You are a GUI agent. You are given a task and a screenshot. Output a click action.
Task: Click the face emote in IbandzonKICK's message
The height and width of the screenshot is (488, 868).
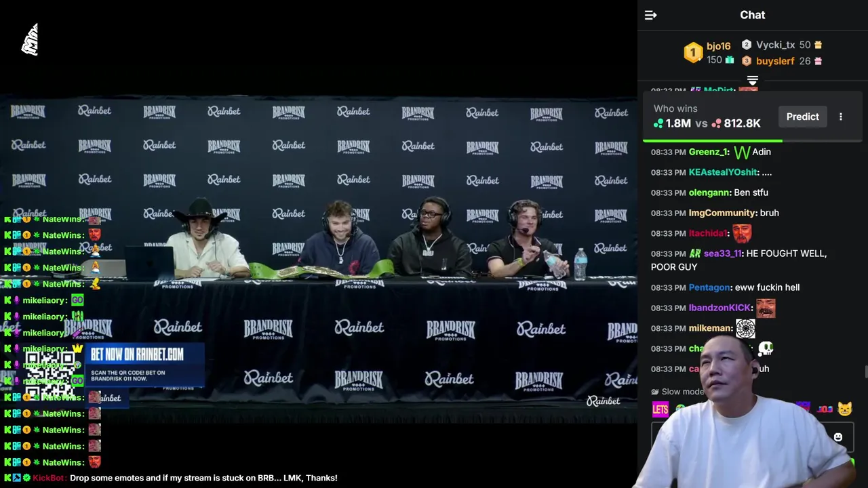pyautogui.click(x=766, y=308)
